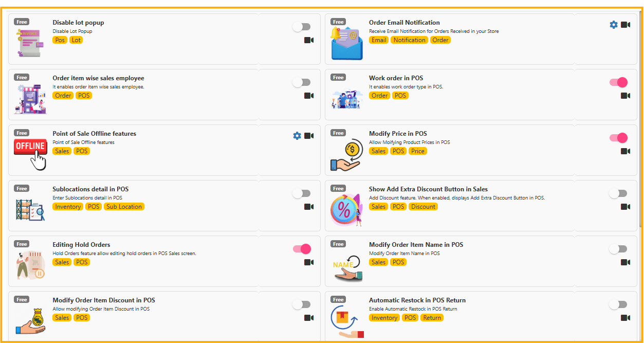Screen dimensions: 644x343
Task: Enable the Disable lot popup toggle
Action: (x=302, y=27)
